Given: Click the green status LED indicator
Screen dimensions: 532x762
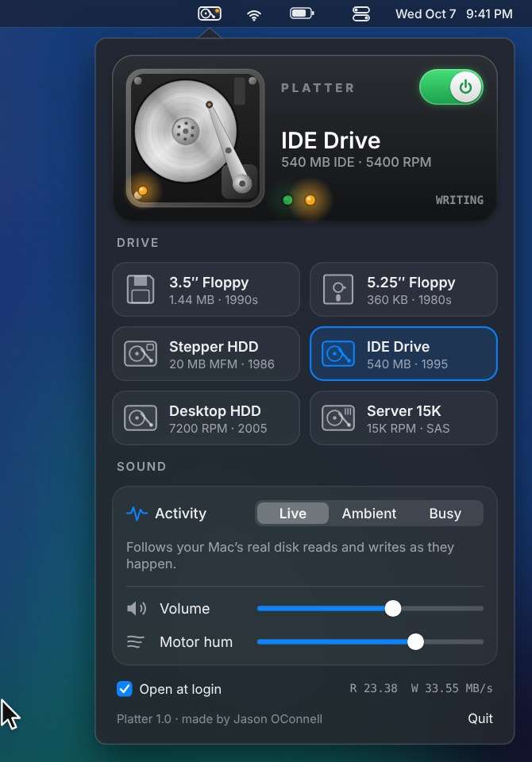Looking at the screenshot, I should tap(287, 200).
